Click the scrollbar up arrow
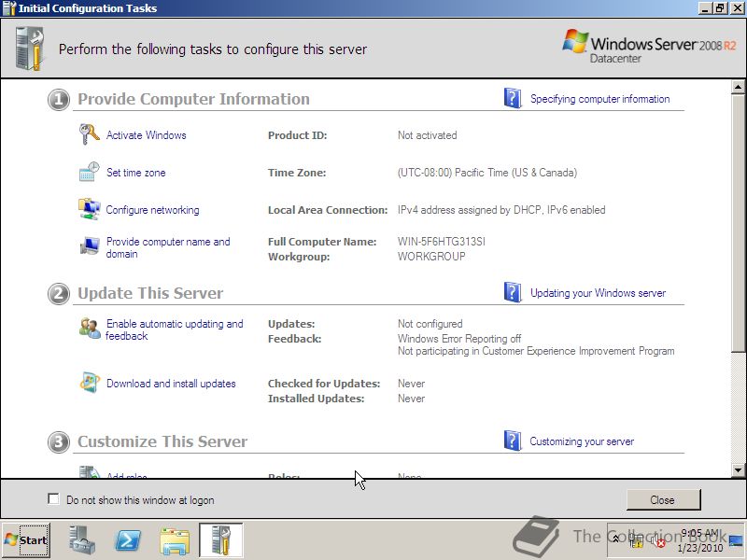Image resolution: width=747 pixels, height=560 pixels. pos(738,87)
